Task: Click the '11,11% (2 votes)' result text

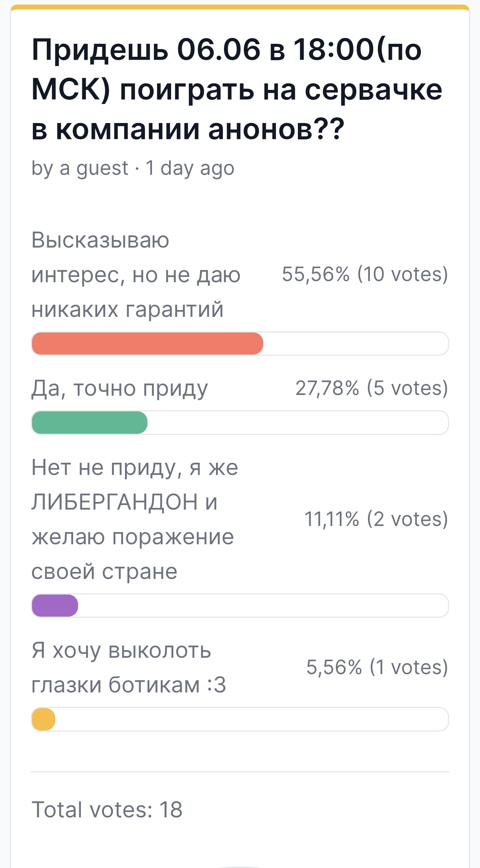Action: pos(376,519)
